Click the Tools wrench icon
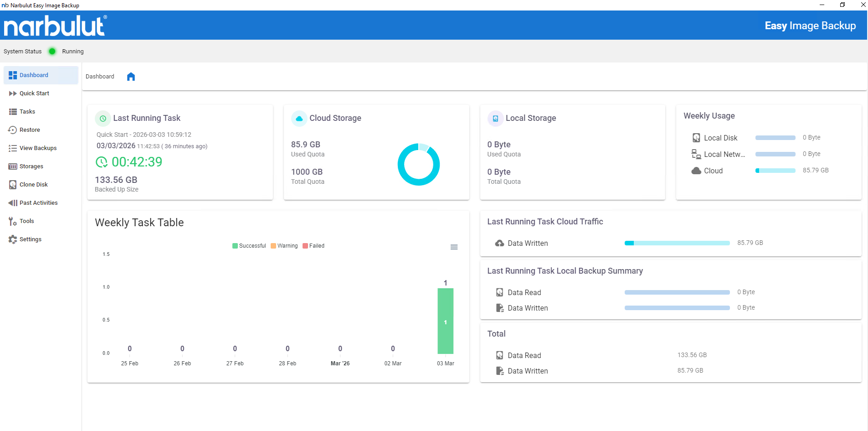 coord(13,221)
